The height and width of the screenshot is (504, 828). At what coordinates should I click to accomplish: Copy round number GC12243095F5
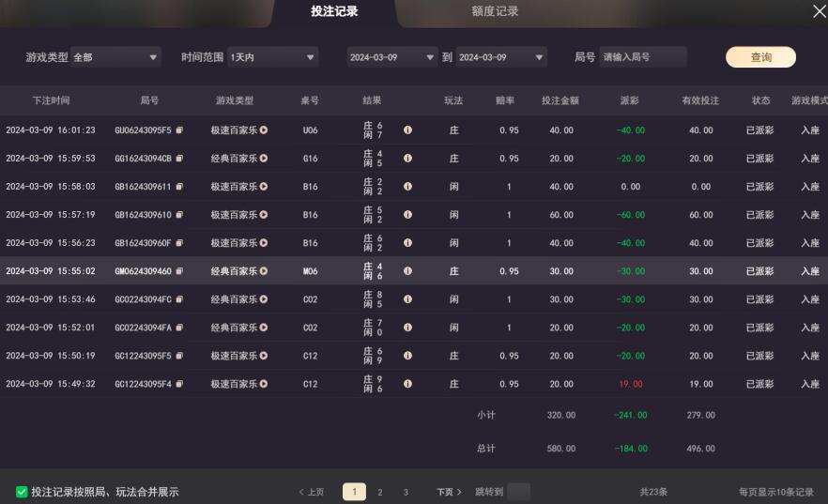pyautogui.click(x=179, y=356)
